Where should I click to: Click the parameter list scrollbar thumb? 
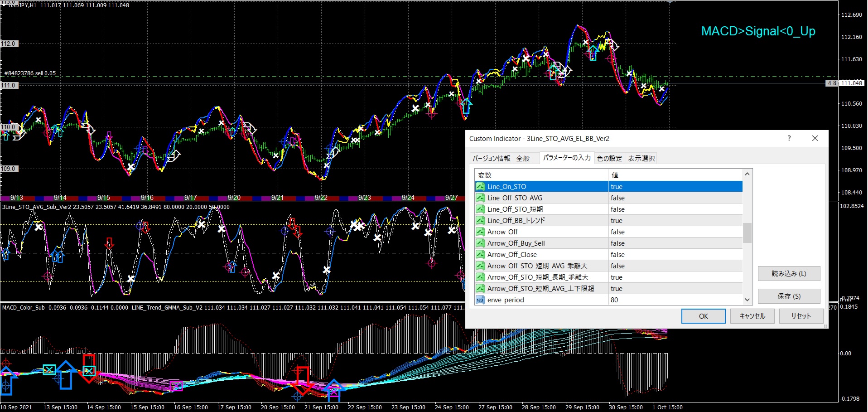(x=747, y=233)
